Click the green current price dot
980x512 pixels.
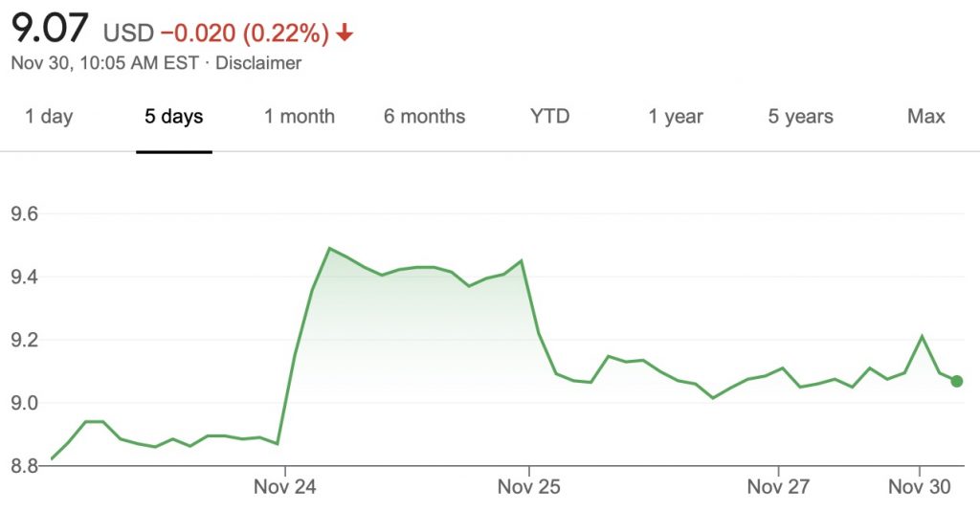coord(957,381)
